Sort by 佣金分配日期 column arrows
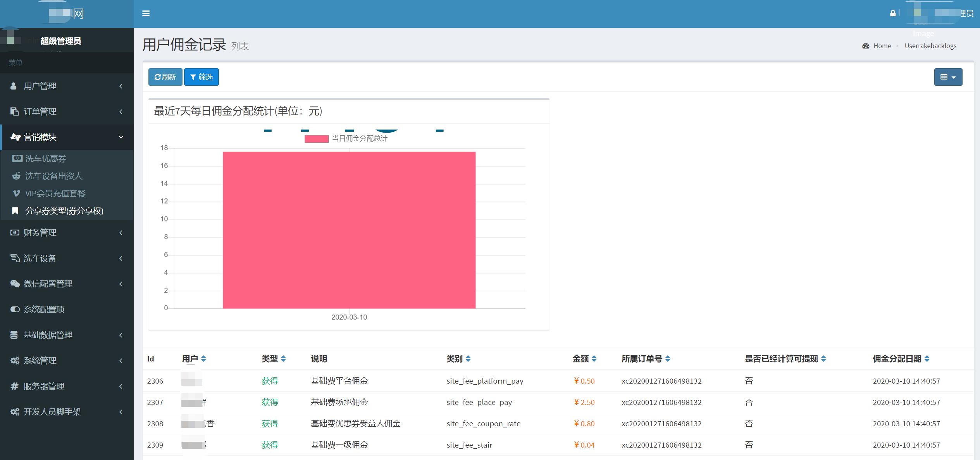 [927, 359]
